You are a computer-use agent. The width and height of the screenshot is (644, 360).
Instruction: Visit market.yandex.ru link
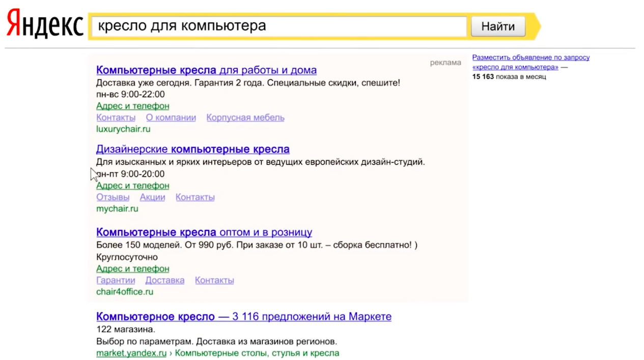click(131, 353)
